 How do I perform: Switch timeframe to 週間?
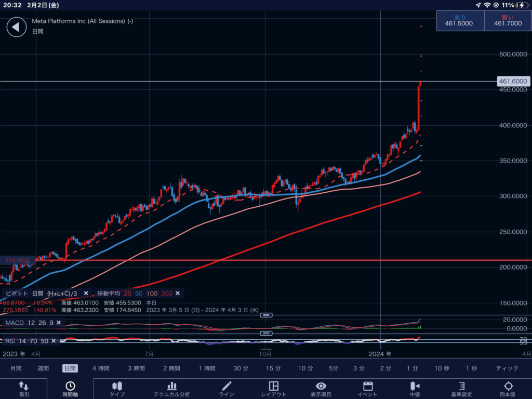[44, 368]
